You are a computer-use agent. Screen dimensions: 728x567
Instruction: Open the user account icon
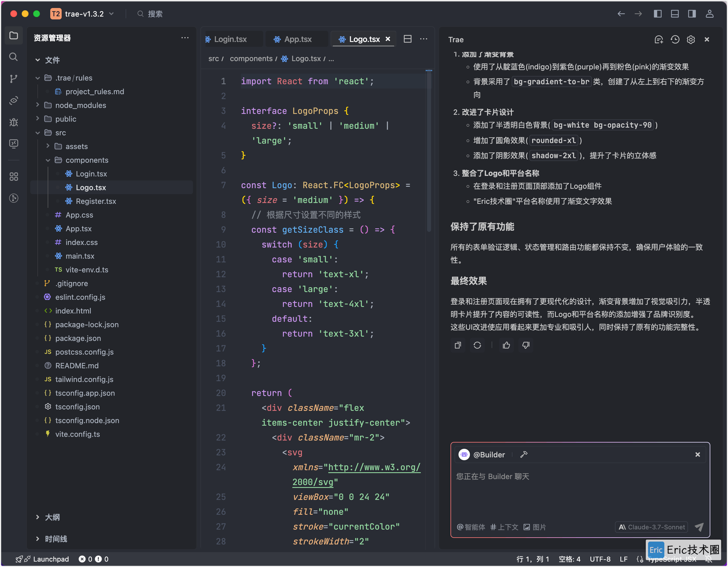pyautogui.click(x=709, y=14)
